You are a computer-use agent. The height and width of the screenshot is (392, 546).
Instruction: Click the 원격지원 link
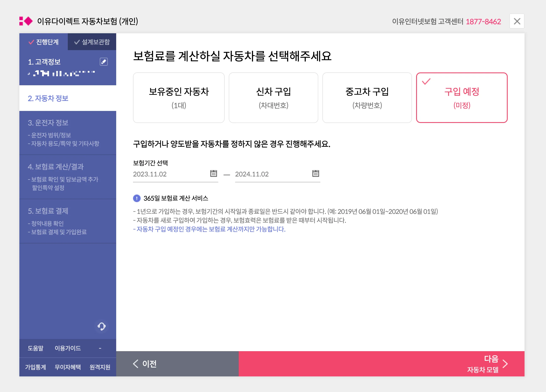click(100, 367)
